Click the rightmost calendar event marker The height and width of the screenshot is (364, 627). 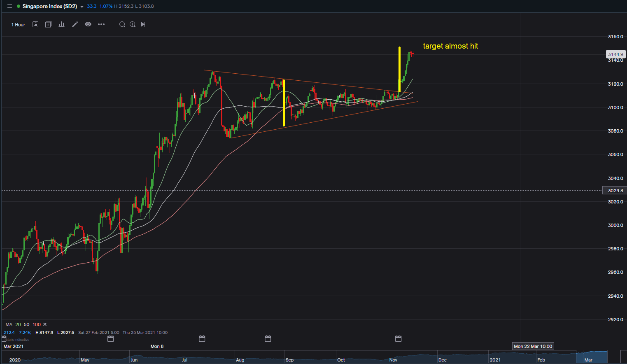[398, 338]
